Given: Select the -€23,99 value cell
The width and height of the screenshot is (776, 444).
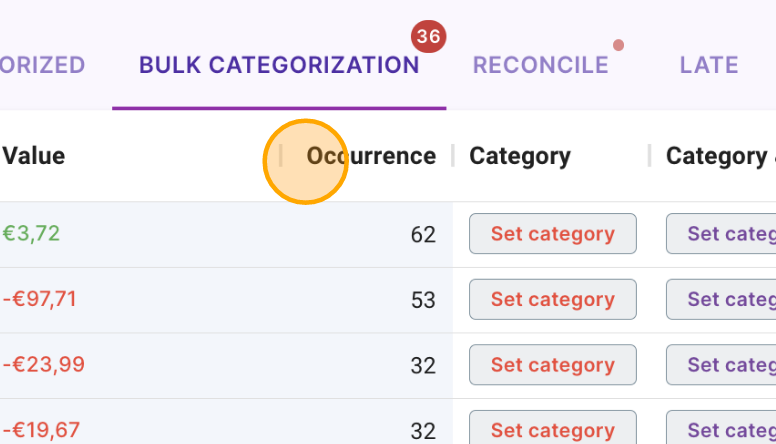Looking at the screenshot, I should pos(44,365).
